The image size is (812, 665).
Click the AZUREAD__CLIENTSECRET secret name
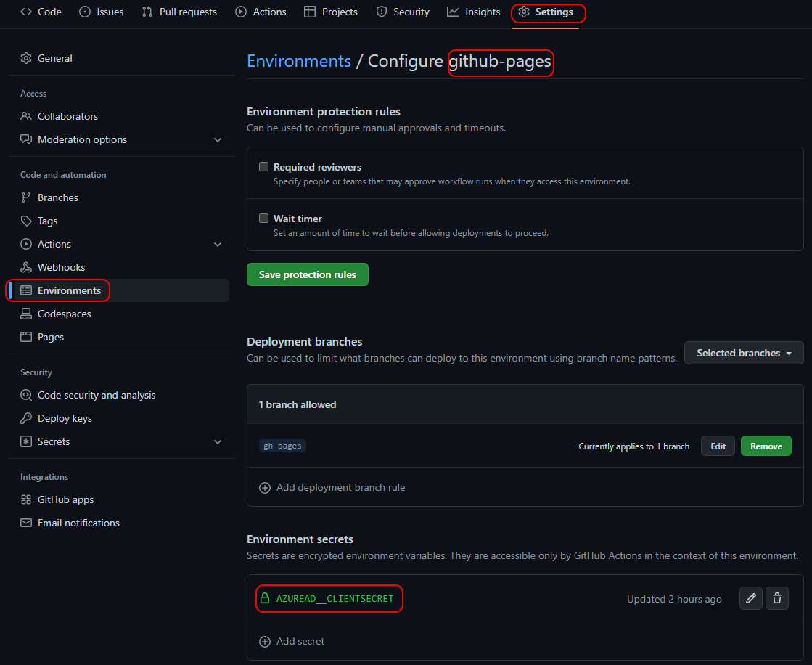[x=335, y=599]
